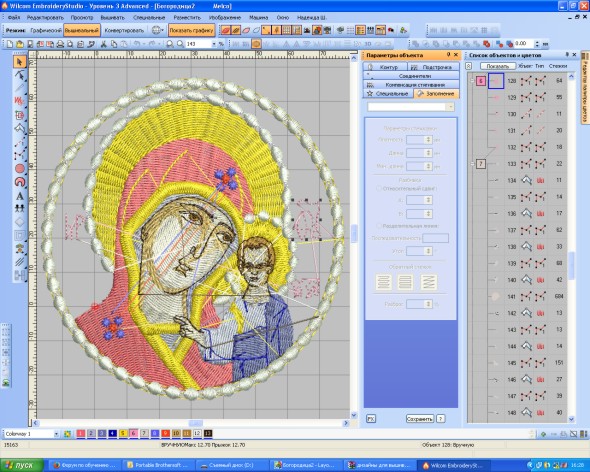Image resolution: width=590 pixels, height=472 pixels.
Task: Open the Файл menu
Action: tap(14, 17)
